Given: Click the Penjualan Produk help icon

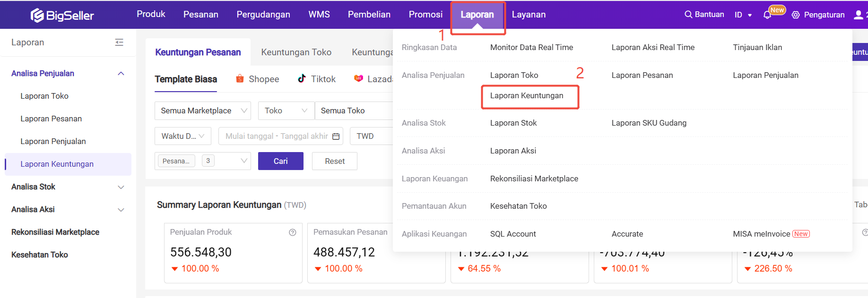Looking at the screenshot, I should click(x=293, y=232).
